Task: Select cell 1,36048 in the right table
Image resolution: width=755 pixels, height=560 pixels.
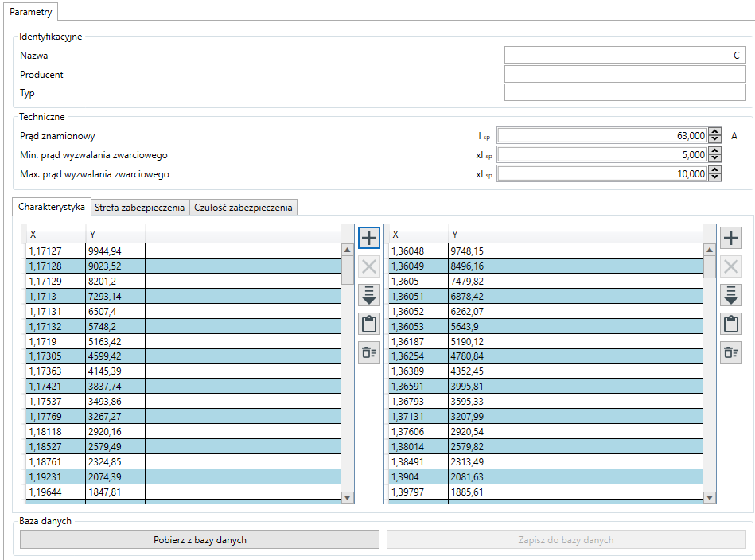Action: (x=418, y=251)
